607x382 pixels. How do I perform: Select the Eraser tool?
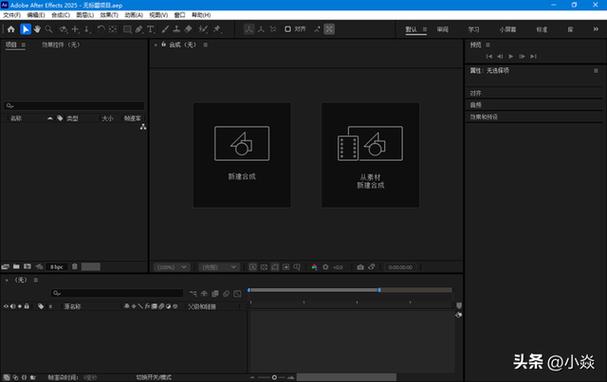[x=189, y=29]
